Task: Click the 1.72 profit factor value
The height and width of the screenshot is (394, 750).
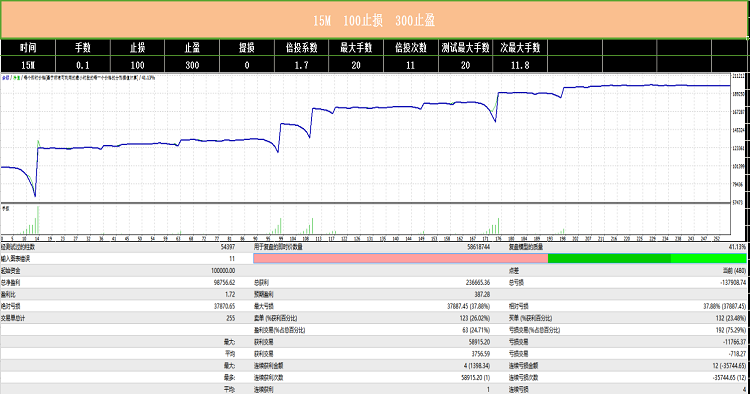Action: (x=230, y=295)
